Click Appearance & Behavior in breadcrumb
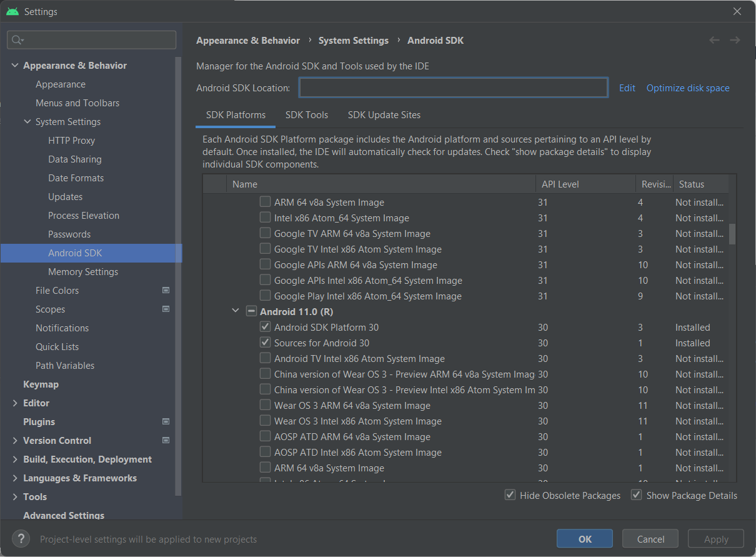 coord(248,40)
